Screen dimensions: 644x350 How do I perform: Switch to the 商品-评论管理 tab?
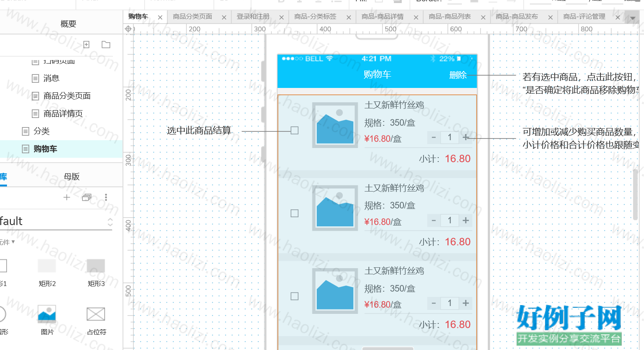click(584, 17)
